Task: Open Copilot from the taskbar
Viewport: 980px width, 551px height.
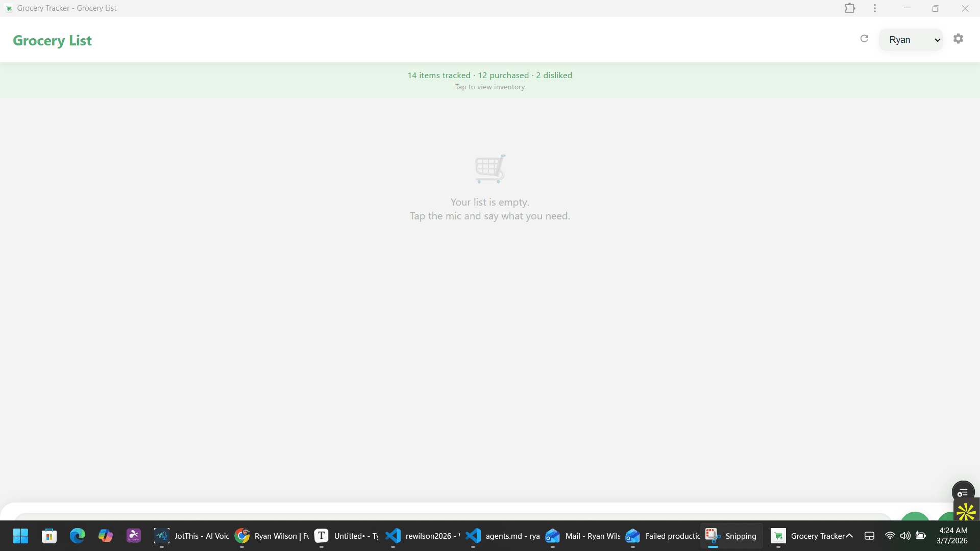Action: click(x=106, y=536)
